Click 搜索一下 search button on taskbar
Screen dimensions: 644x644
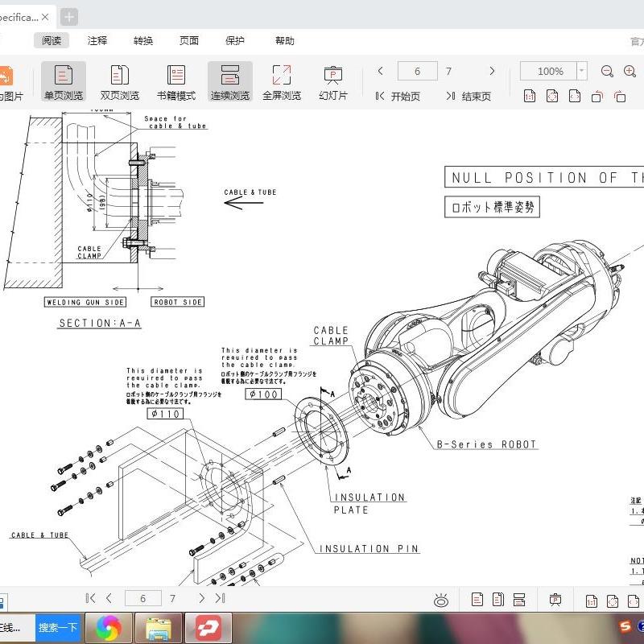(x=58, y=627)
